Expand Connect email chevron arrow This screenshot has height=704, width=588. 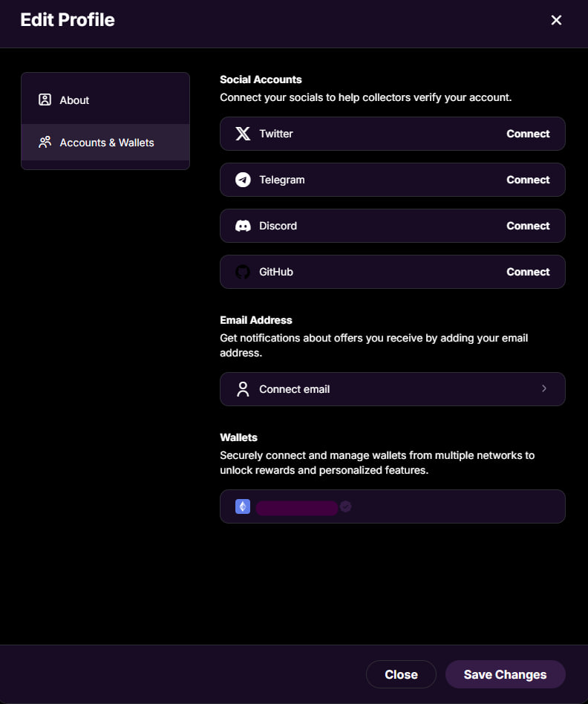point(544,388)
